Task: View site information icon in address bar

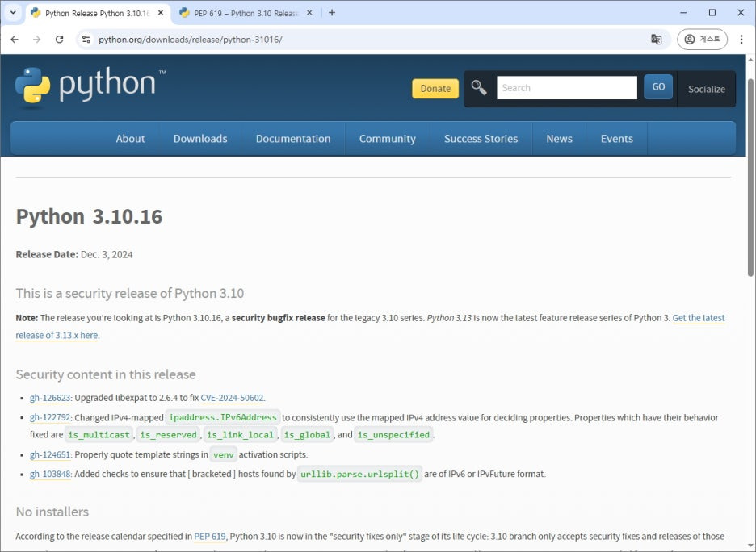Action: pos(86,40)
